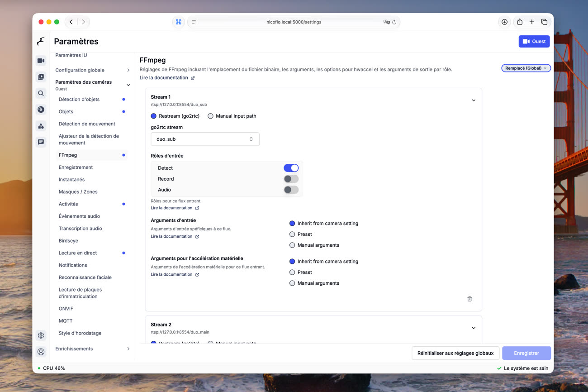
Task: Open documentation link under Rôles d'entrée
Action: tap(171, 208)
